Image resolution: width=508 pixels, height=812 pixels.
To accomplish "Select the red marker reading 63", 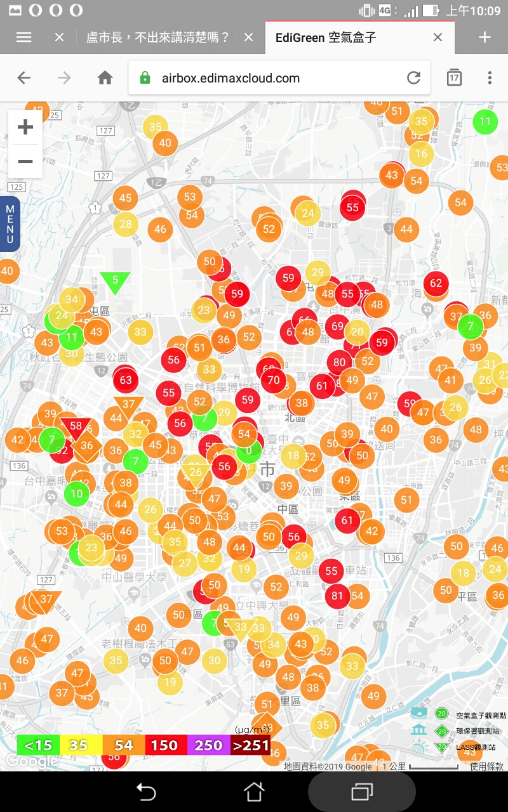I will tap(126, 381).
